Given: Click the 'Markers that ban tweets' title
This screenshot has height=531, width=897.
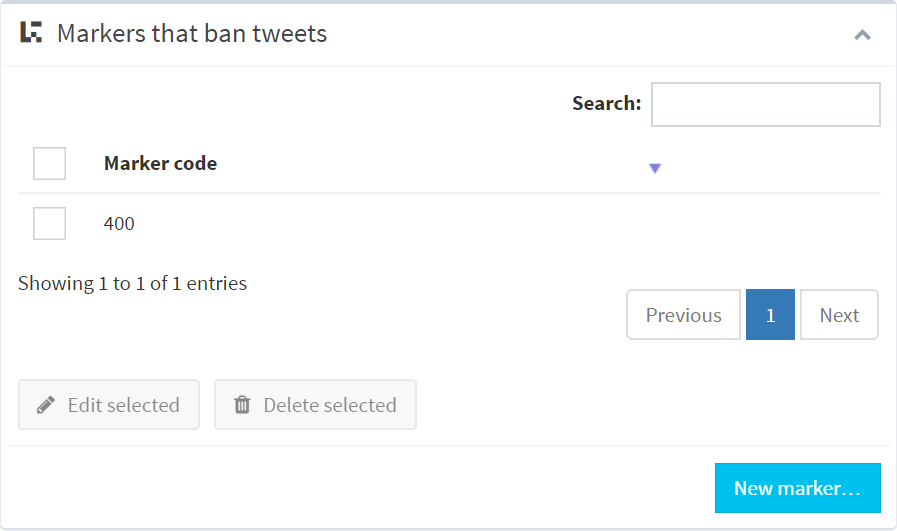Looking at the screenshot, I should (192, 34).
